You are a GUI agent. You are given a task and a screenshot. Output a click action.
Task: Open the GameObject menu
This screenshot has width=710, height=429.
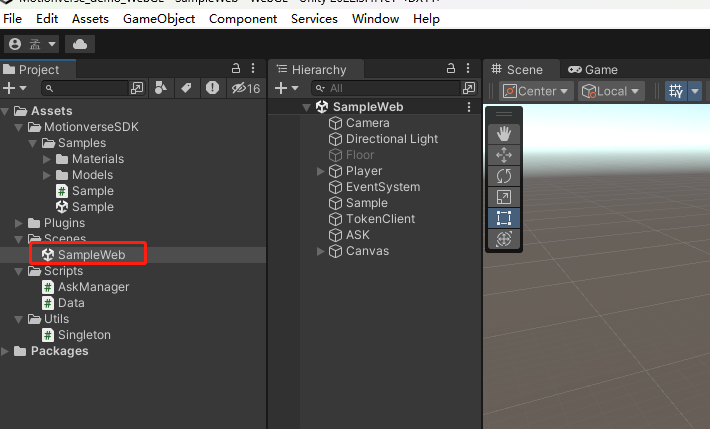(159, 19)
